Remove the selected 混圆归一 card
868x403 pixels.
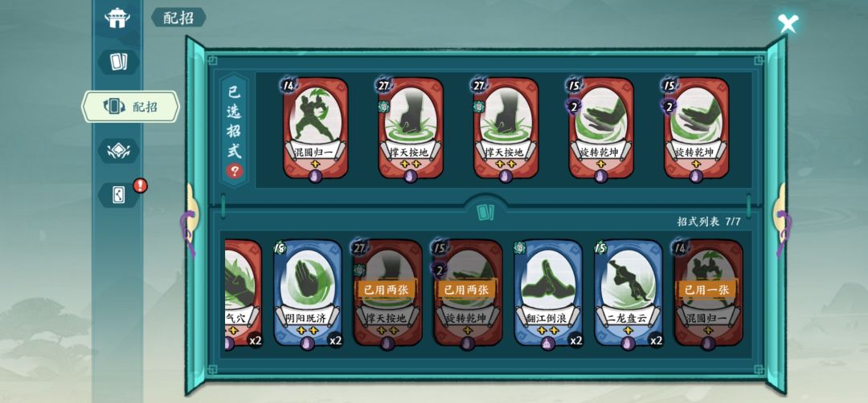[x=316, y=129]
